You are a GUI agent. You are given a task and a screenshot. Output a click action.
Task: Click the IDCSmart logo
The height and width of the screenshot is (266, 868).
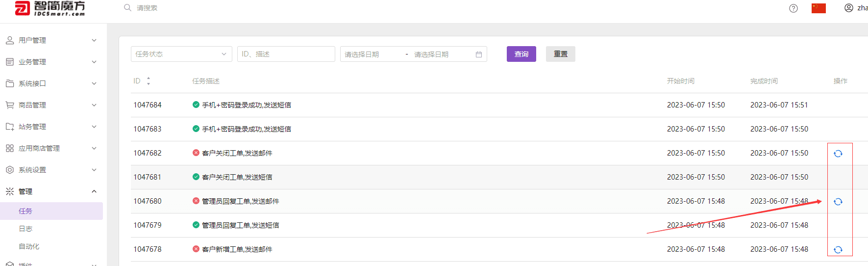point(50,8)
